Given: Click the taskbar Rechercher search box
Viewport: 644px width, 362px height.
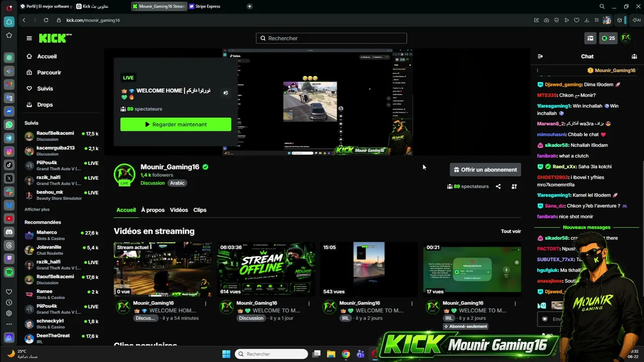Looking at the screenshot, I should 271,354.
